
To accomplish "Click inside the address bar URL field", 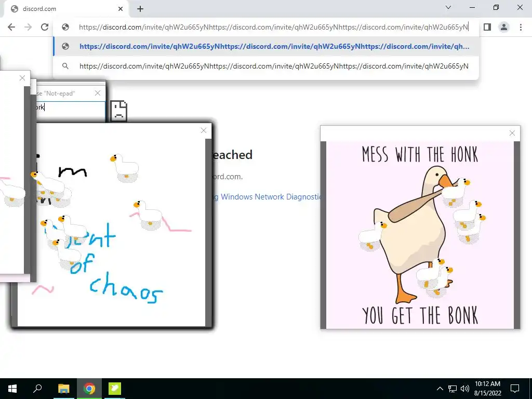I will [273, 27].
